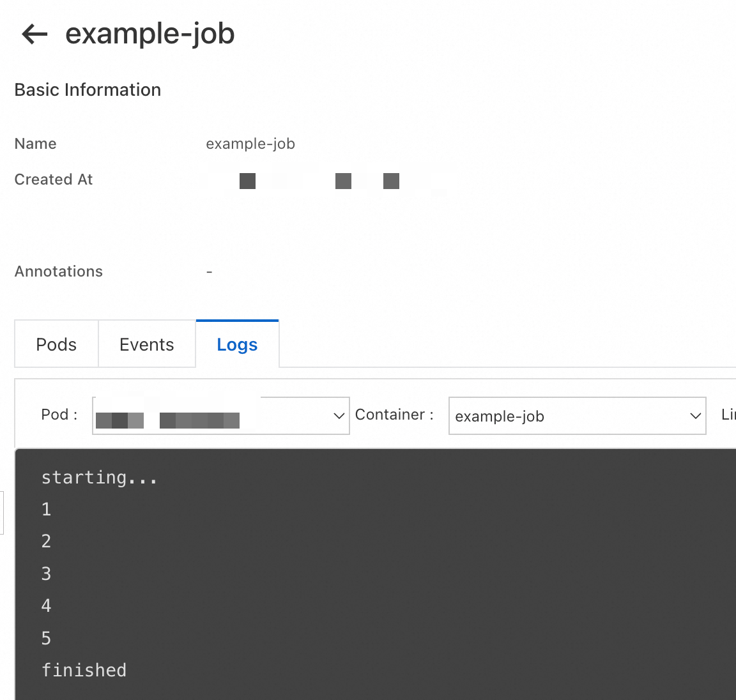This screenshot has height=700, width=736.
Task: Click the redacted Created At value
Action: [x=319, y=181]
